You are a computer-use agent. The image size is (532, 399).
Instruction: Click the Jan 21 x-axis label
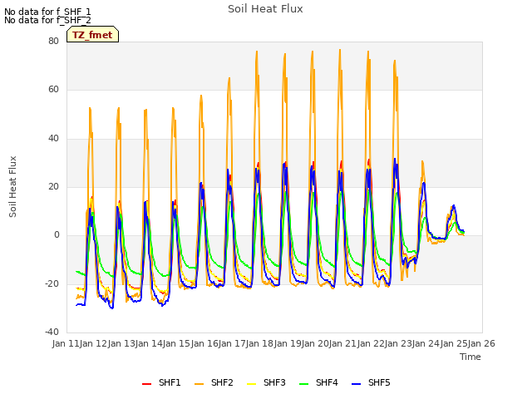pos(342,343)
